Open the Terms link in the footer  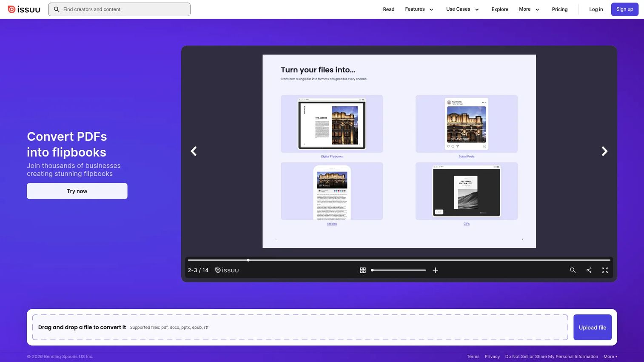pos(473,356)
